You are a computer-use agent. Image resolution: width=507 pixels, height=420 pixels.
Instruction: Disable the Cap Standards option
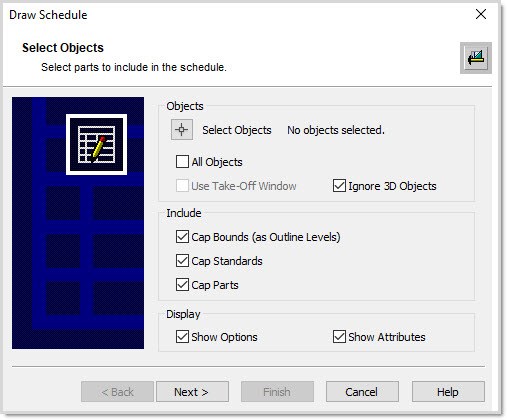tap(182, 261)
